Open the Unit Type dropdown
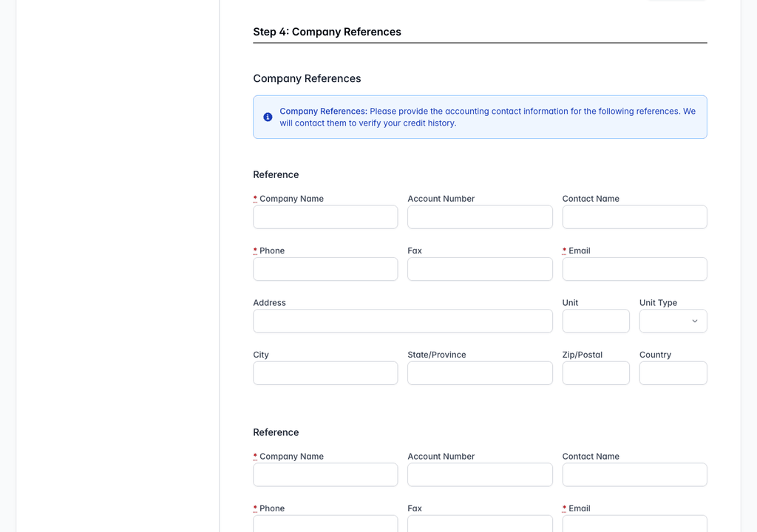The width and height of the screenshot is (757, 532). 673,321
